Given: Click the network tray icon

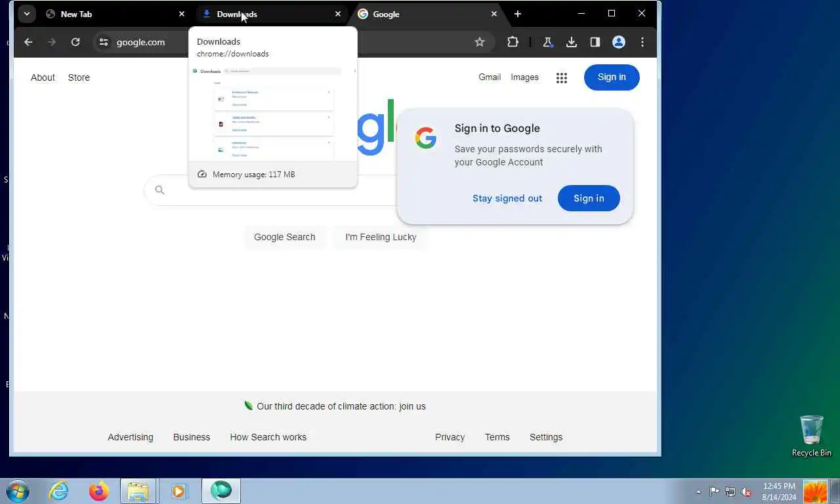Looking at the screenshot, I should [730, 492].
